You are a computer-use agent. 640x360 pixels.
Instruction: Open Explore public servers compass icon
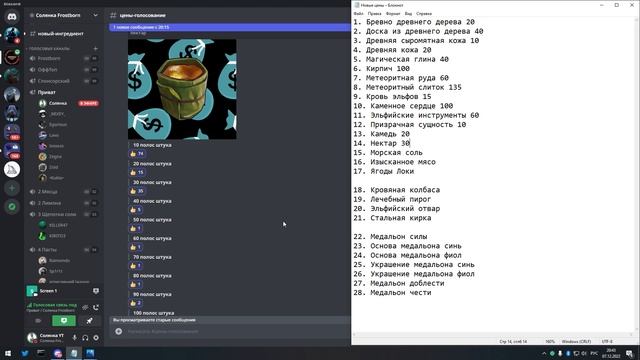tap(12, 207)
